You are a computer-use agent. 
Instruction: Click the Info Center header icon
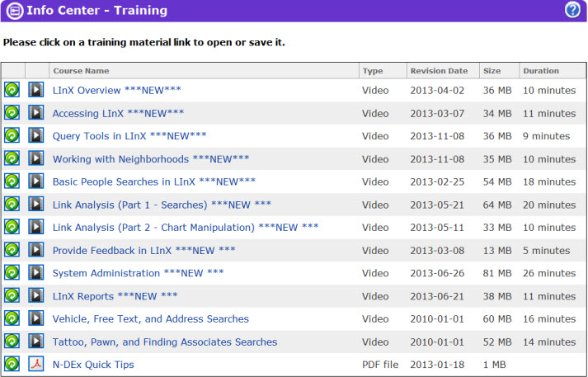coord(14,11)
